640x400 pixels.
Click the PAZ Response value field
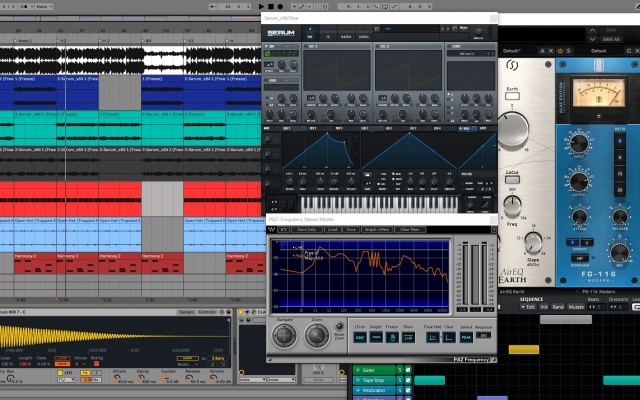pyautogui.click(x=483, y=336)
